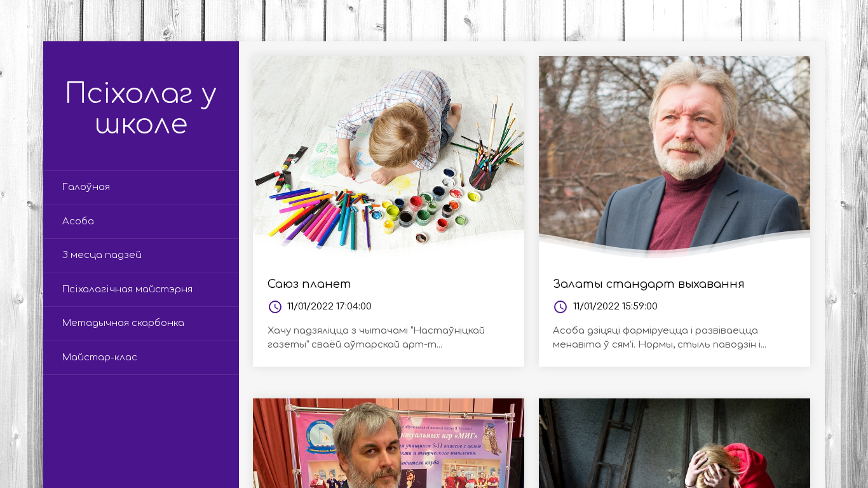Open the Майстар-клас menu entry

point(141,358)
